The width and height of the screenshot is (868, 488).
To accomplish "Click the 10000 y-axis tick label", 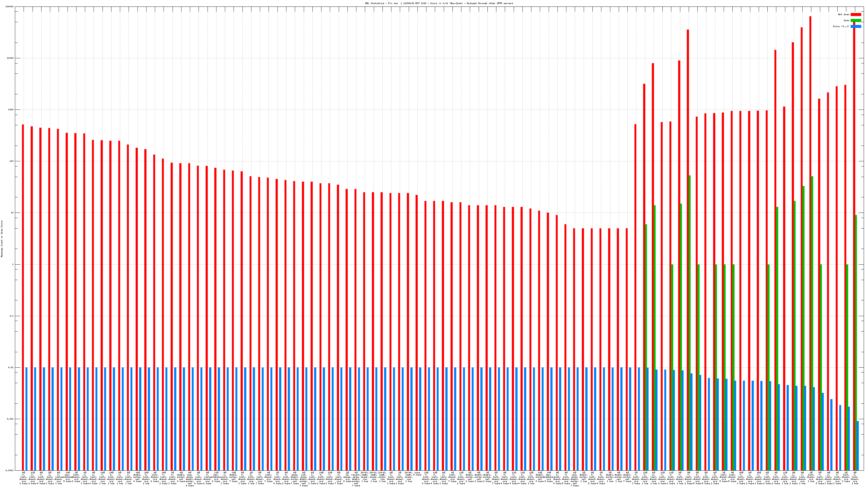I will pos(11,58).
